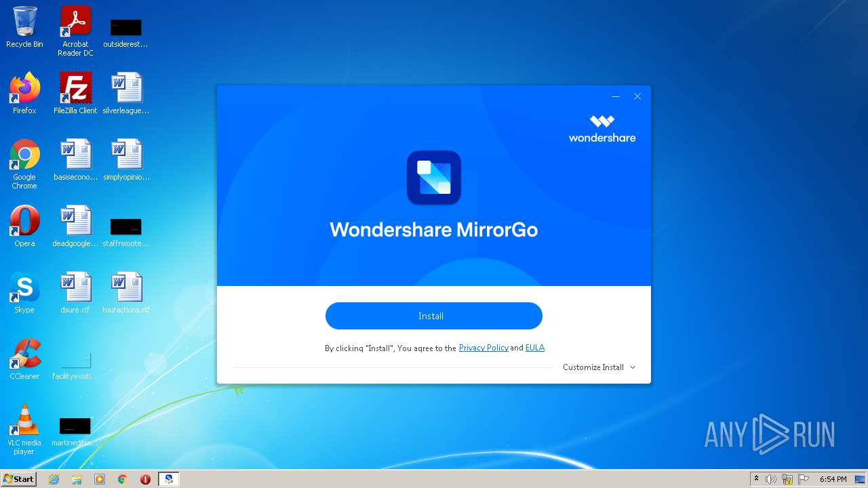
Task: Select the Firefox desktop icon
Action: coord(24,94)
